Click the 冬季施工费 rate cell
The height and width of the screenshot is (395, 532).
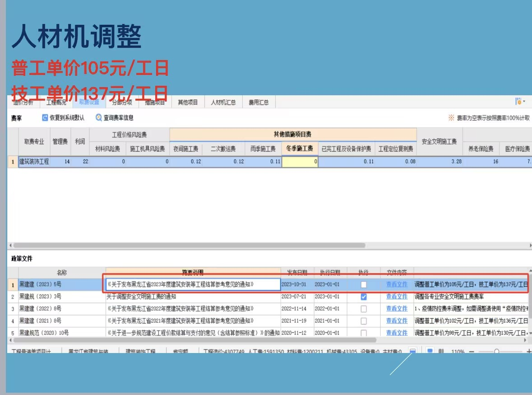click(x=300, y=162)
